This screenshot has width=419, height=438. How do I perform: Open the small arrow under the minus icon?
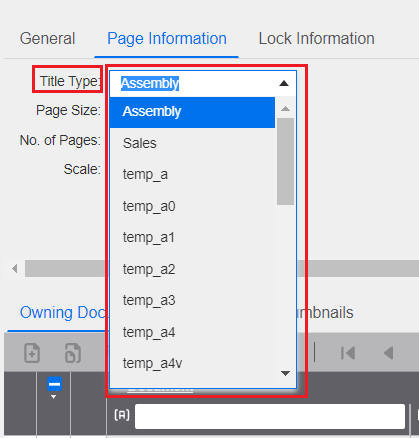(53, 397)
